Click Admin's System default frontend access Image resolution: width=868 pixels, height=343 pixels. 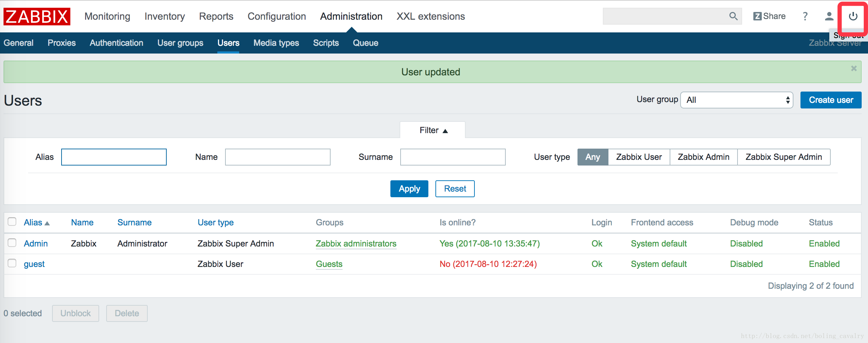tap(659, 244)
